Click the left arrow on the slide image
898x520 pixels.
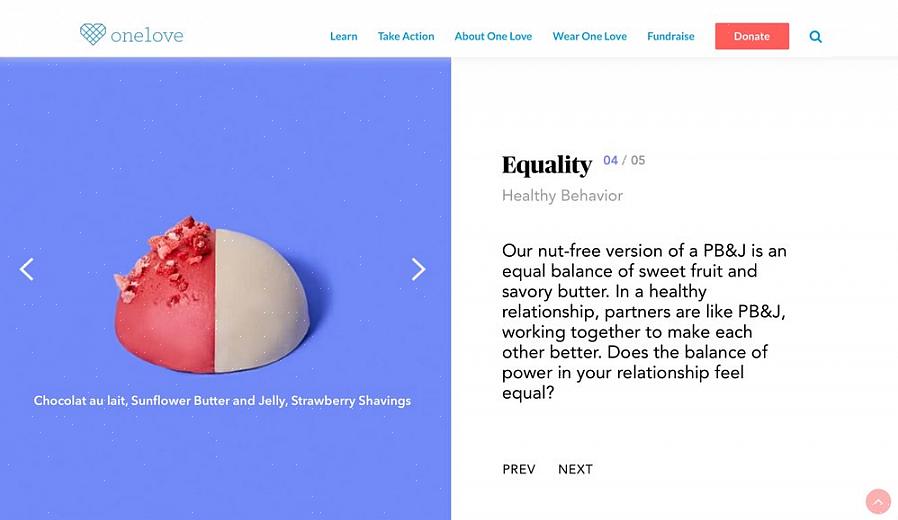(x=27, y=269)
